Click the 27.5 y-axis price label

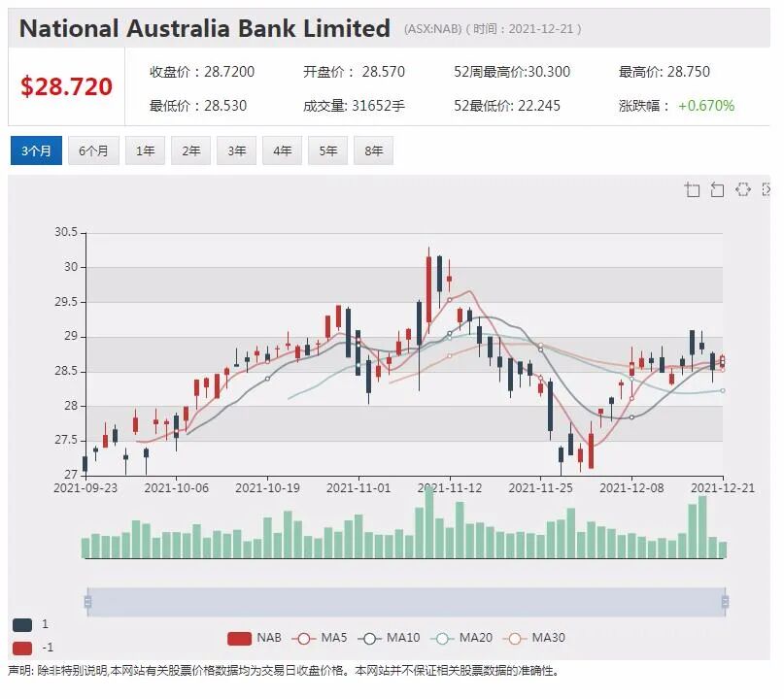[x=66, y=440]
